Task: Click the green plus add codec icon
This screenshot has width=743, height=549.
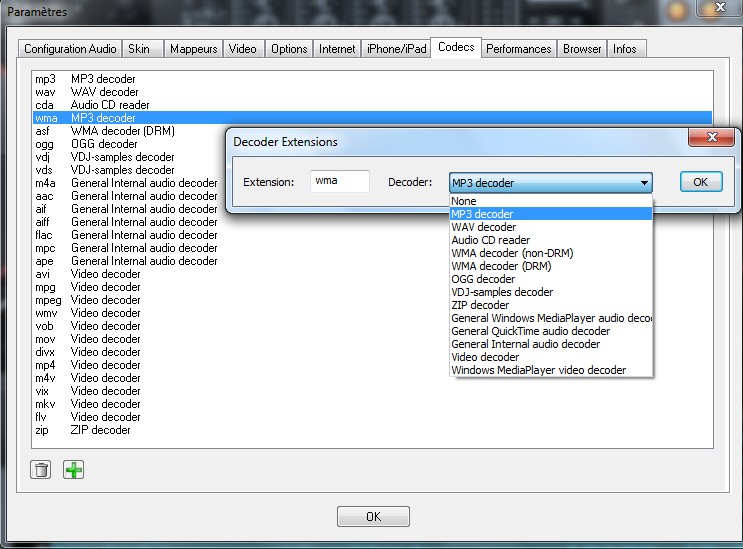Action: pos(74,469)
